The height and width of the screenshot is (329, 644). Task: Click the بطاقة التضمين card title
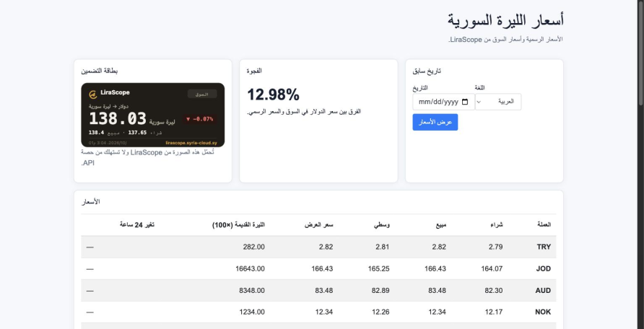tap(100, 71)
